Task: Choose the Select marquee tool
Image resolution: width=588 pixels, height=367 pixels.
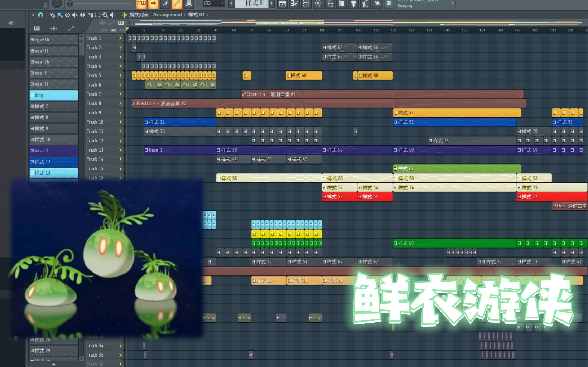Action: point(97,15)
